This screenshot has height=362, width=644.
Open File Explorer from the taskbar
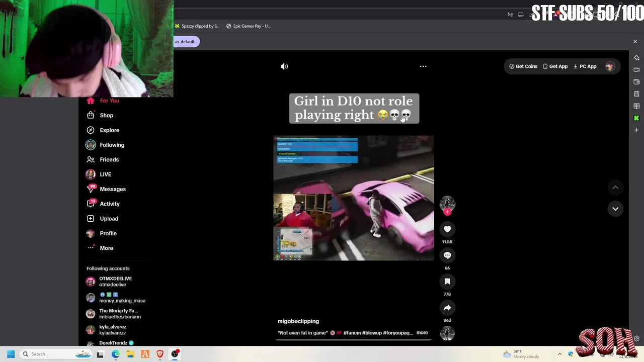click(x=130, y=354)
